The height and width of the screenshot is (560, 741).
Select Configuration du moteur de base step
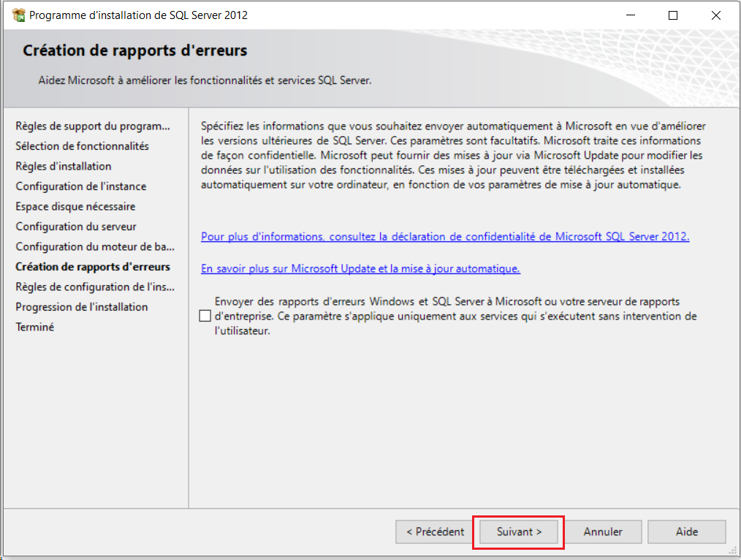pyautogui.click(x=95, y=246)
